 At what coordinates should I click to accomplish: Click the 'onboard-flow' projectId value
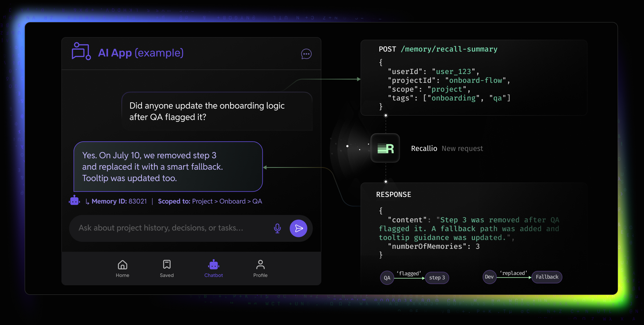point(476,80)
